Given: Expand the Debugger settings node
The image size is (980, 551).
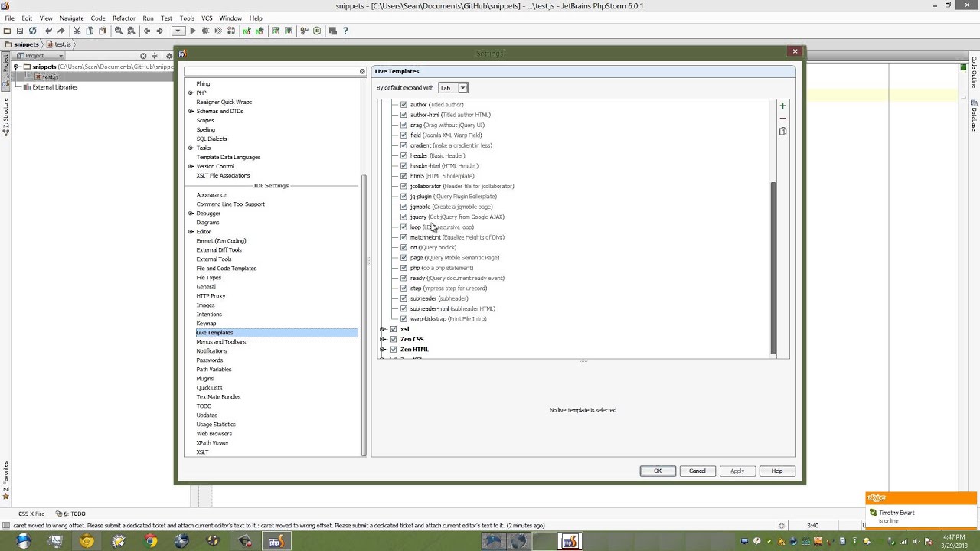Looking at the screenshot, I should [191, 214].
